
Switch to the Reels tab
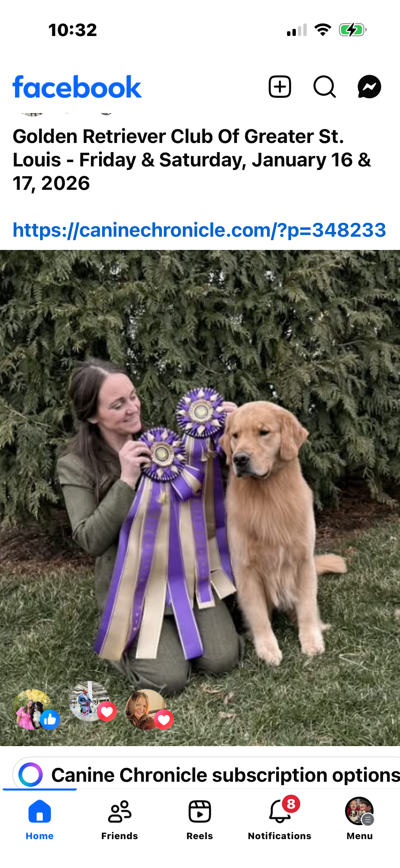point(199,820)
